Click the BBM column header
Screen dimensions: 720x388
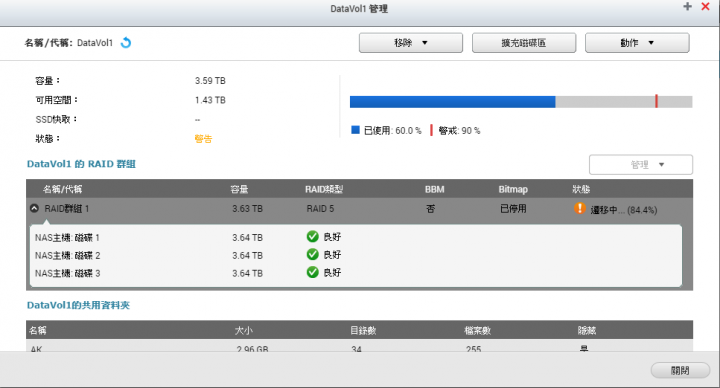point(434,189)
